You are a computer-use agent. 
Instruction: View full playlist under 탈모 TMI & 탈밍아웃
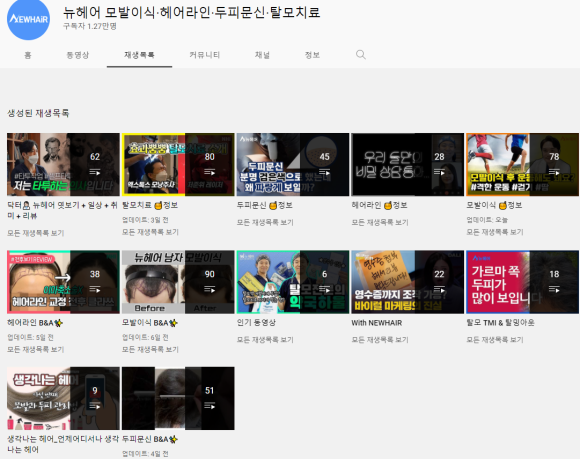click(495, 340)
